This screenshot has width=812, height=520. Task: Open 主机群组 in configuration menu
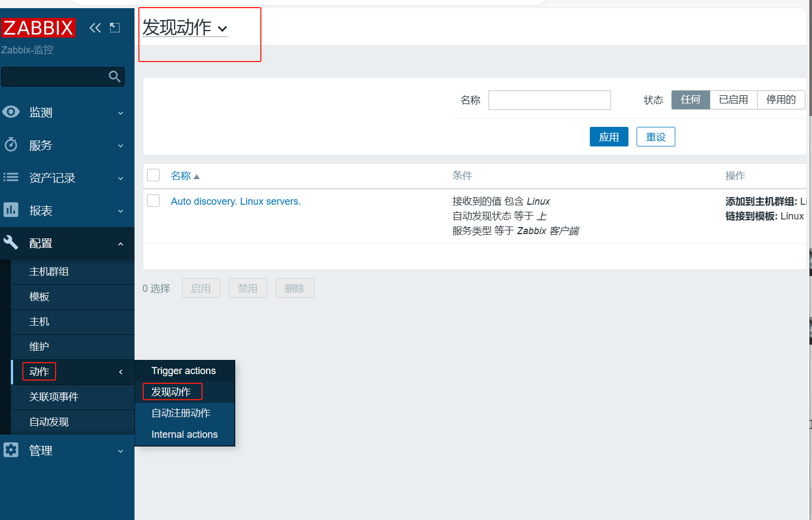tap(72, 272)
